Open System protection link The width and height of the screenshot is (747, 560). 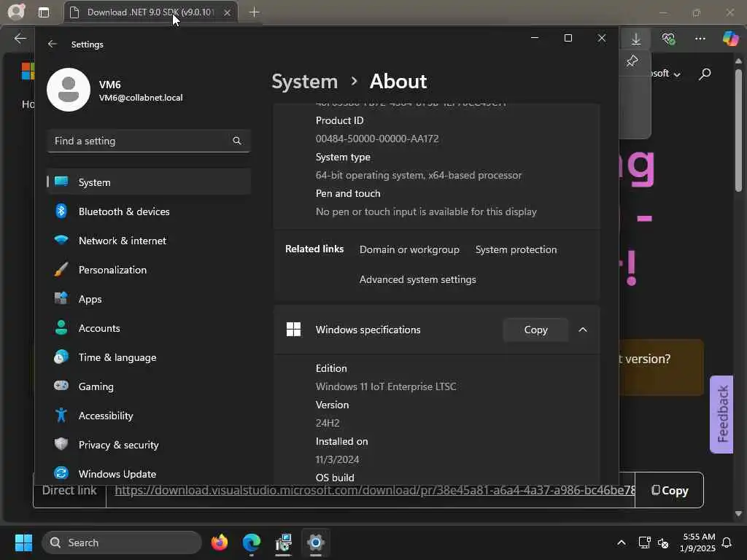click(516, 249)
